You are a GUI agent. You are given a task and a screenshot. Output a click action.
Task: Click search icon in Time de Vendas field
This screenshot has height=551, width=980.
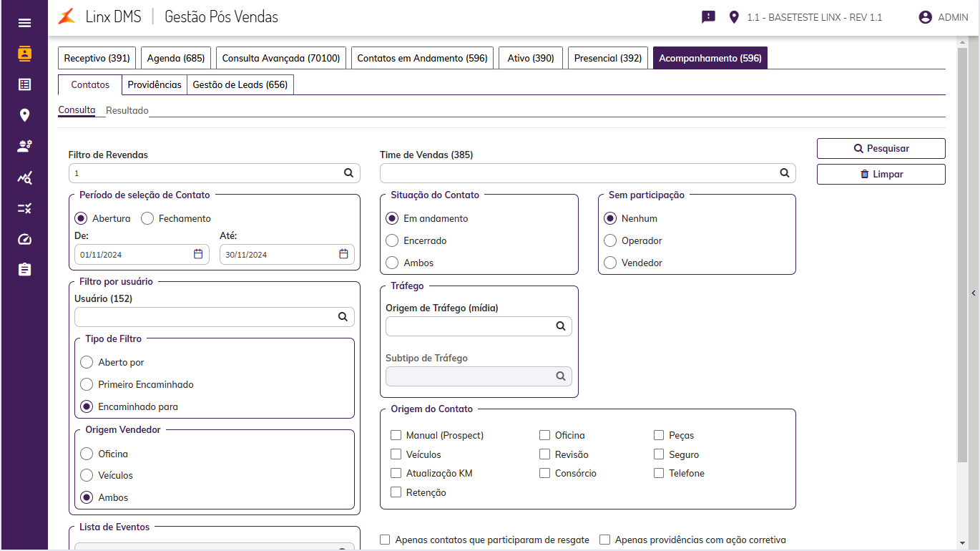pos(784,173)
